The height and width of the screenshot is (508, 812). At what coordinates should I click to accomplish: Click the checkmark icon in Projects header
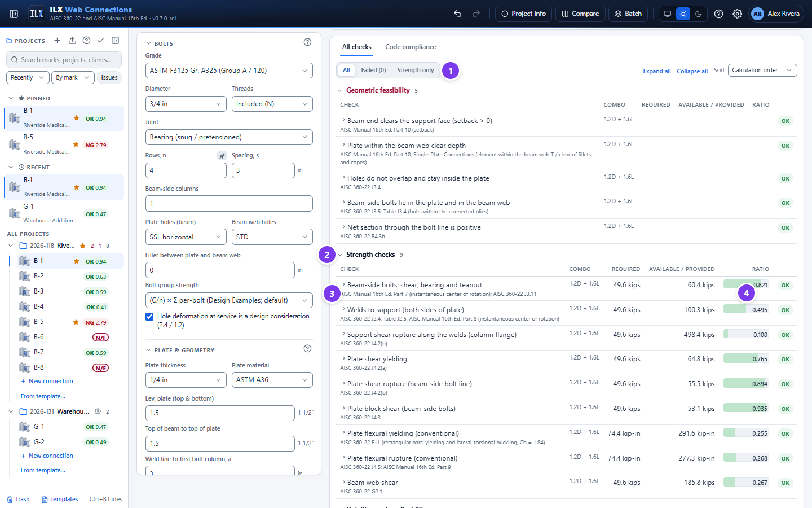(x=100, y=41)
